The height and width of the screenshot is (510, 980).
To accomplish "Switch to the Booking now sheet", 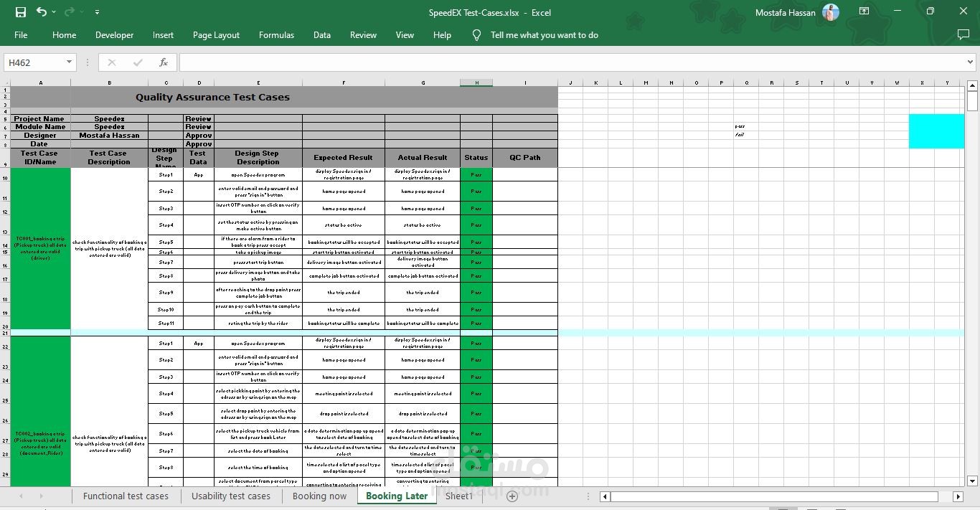I will point(319,496).
